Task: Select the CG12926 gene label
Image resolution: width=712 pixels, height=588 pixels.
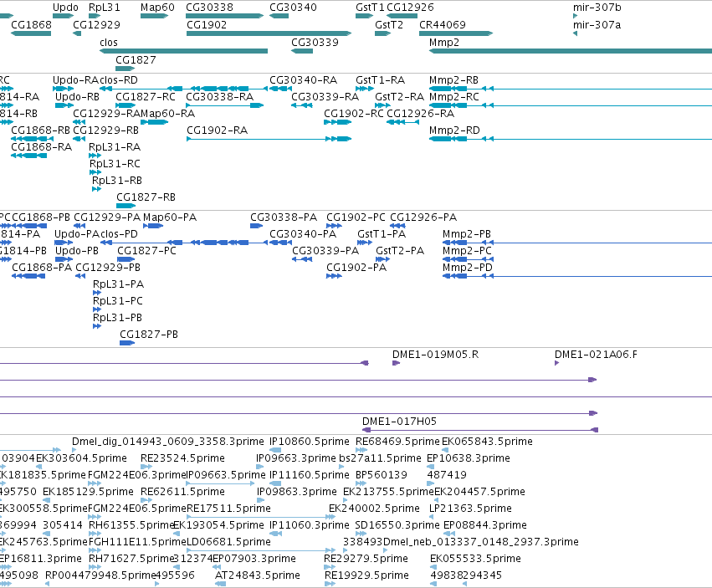Action: click(411, 8)
